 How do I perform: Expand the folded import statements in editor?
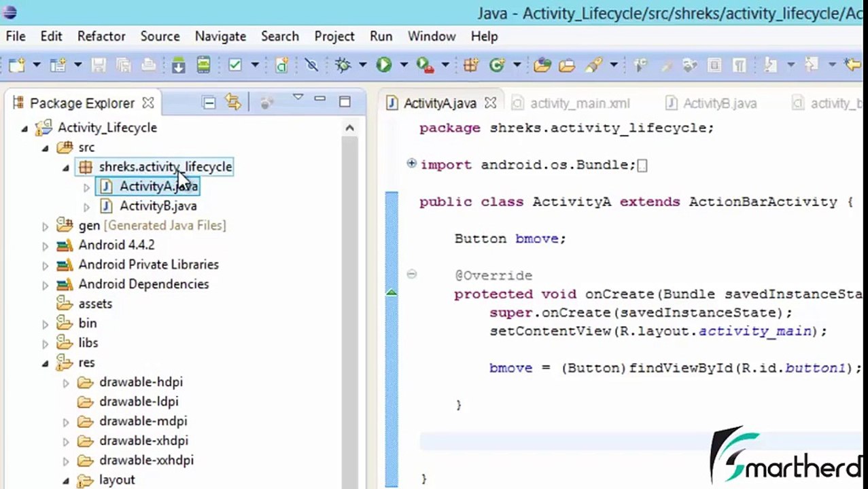411,164
